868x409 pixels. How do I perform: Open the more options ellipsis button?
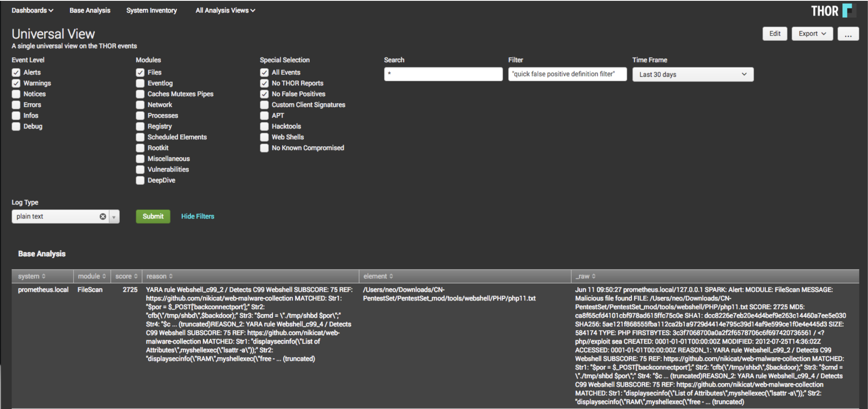848,34
